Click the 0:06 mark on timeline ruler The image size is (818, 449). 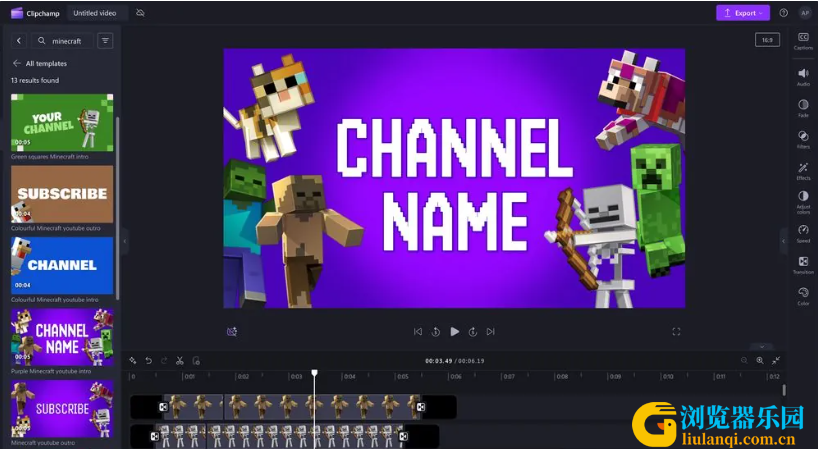455,377
